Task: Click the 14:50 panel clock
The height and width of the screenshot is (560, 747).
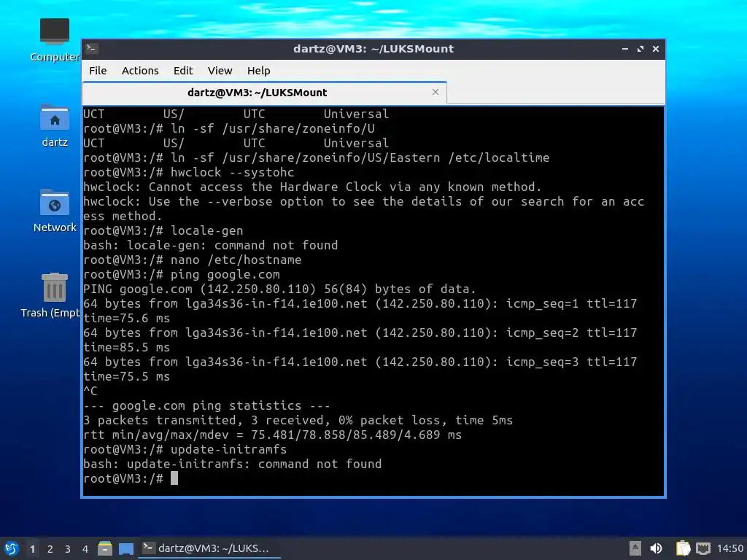Action: (x=729, y=548)
